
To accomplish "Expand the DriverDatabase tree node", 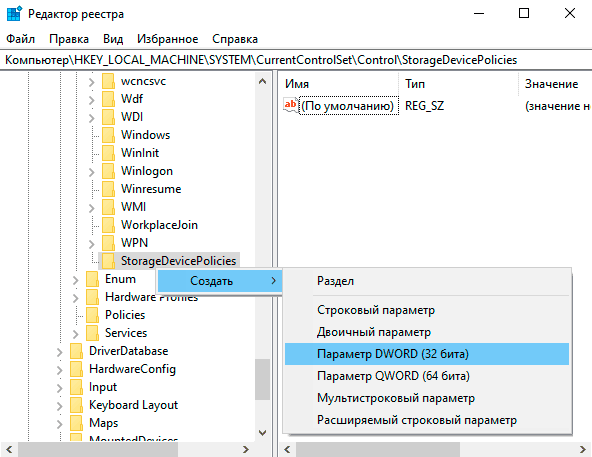I will [60, 352].
